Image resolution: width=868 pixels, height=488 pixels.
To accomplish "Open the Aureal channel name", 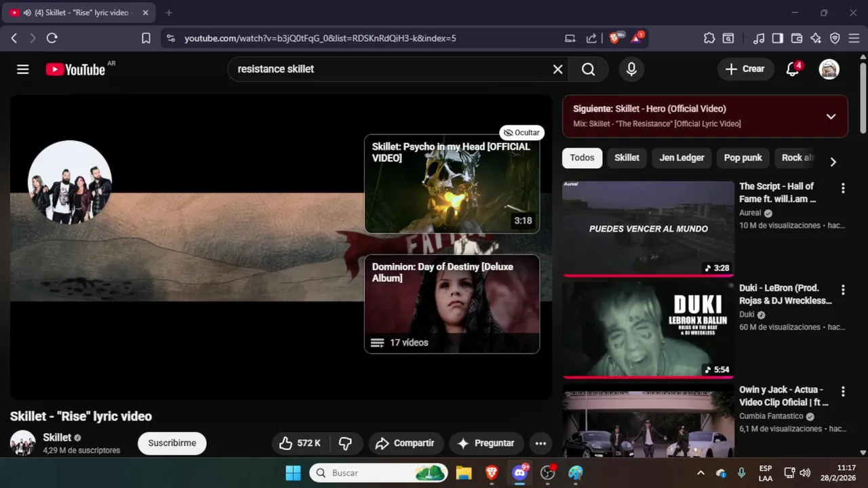I will (750, 213).
